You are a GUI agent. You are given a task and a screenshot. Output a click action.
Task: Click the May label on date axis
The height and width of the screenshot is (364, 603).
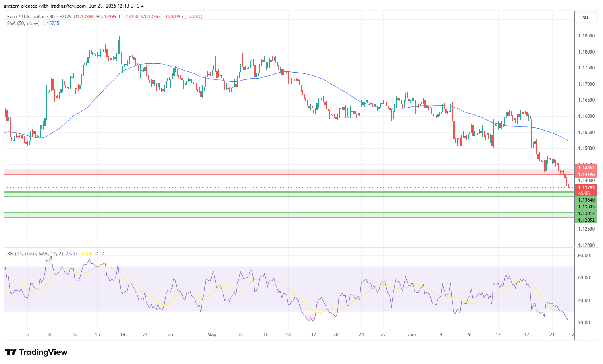click(212, 335)
